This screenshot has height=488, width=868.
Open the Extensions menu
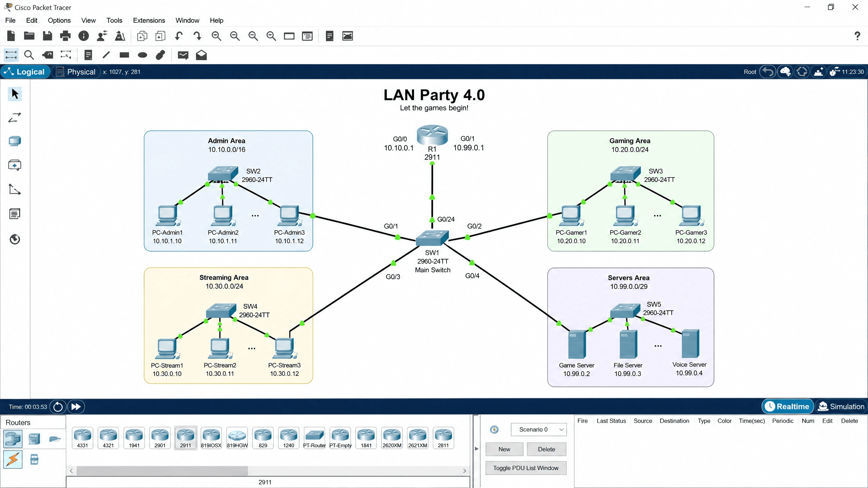(x=149, y=20)
